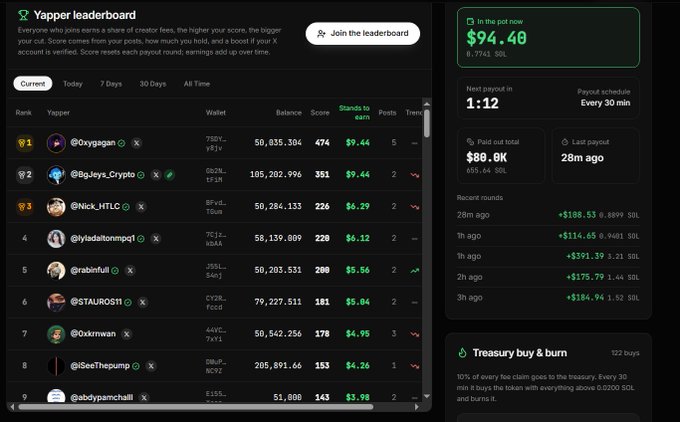Open @Nick_HTLC's X profile icon

point(141,207)
